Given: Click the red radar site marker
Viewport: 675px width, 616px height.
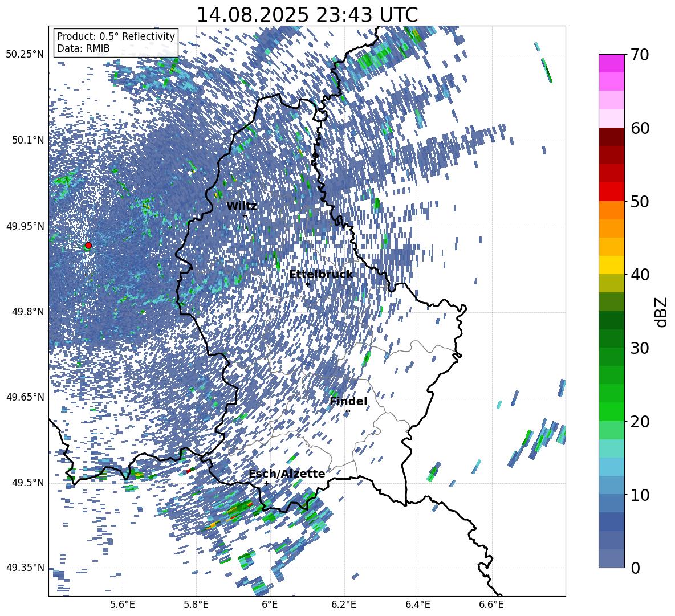Looking at the screenshot, I should [x=88, y=245].
